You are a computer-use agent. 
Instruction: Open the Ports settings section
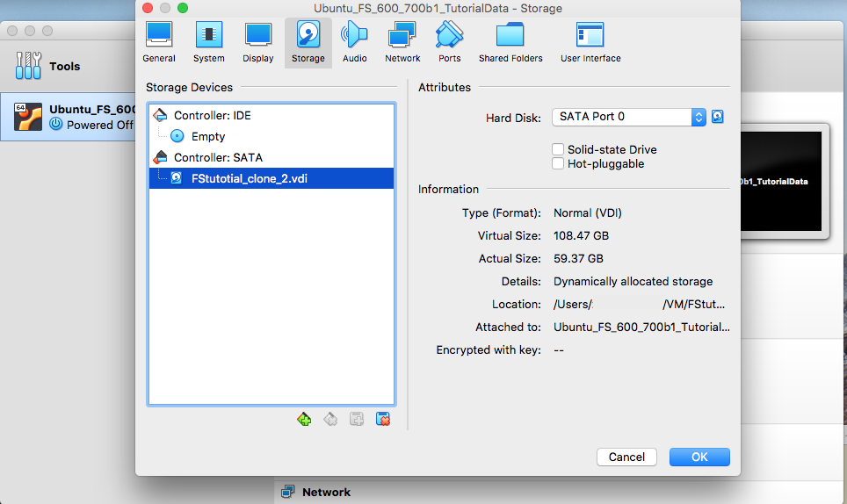tap(449, 42)
